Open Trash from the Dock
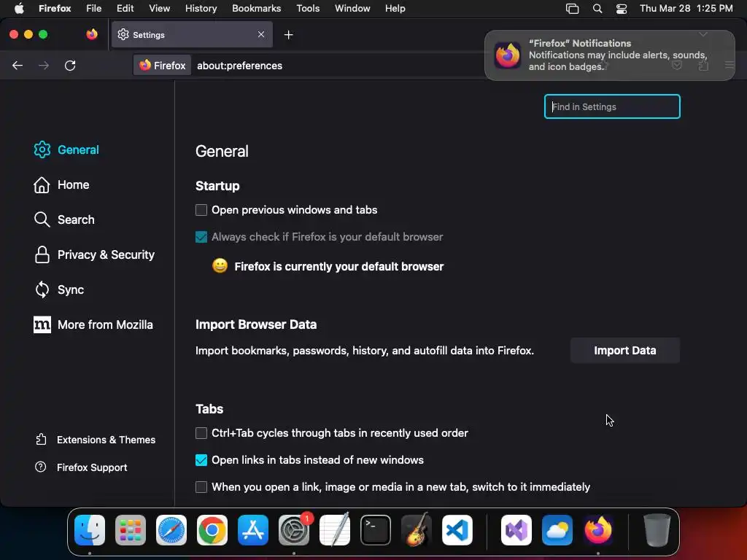 tap(657, 530)
